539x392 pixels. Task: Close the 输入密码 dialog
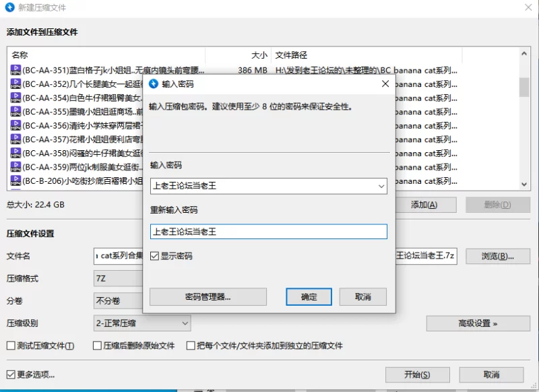pos(385,84)
